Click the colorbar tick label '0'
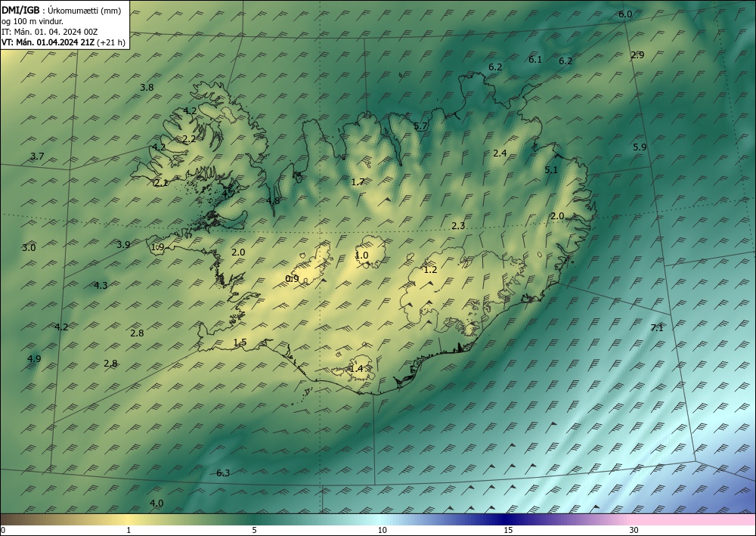This screenshot has height=536, width=756. [3, 530]
